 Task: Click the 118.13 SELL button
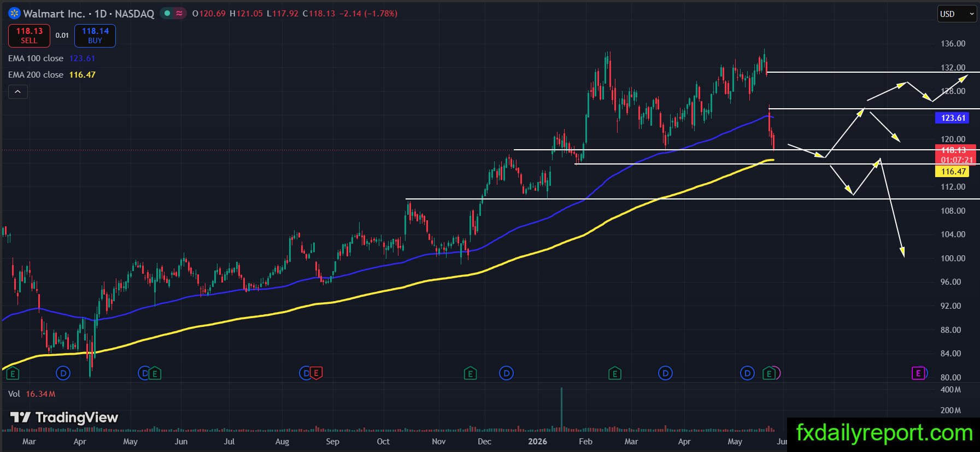(29, 36)
